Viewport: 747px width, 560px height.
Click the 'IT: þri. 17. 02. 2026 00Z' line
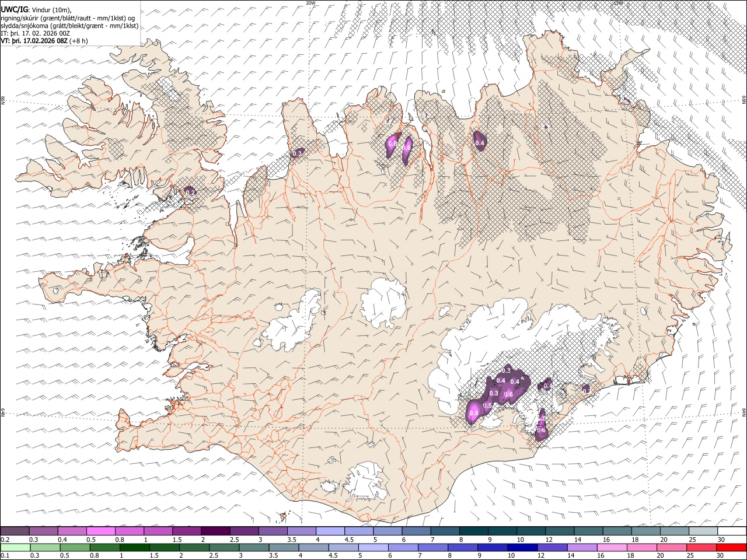(36, 33)
